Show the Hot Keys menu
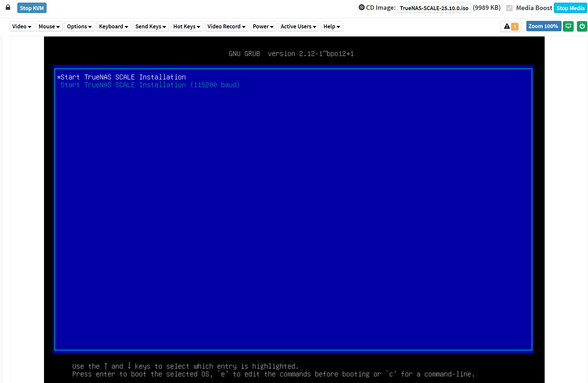The width and height of the screenshot is (588, 383). tap(186, 26)
